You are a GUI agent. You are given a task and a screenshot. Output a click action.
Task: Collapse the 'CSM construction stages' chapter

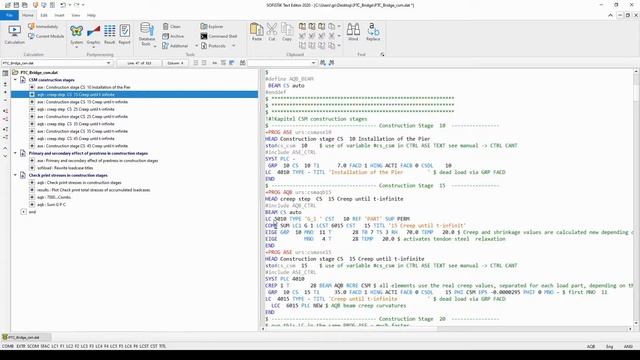coord(16,80)
